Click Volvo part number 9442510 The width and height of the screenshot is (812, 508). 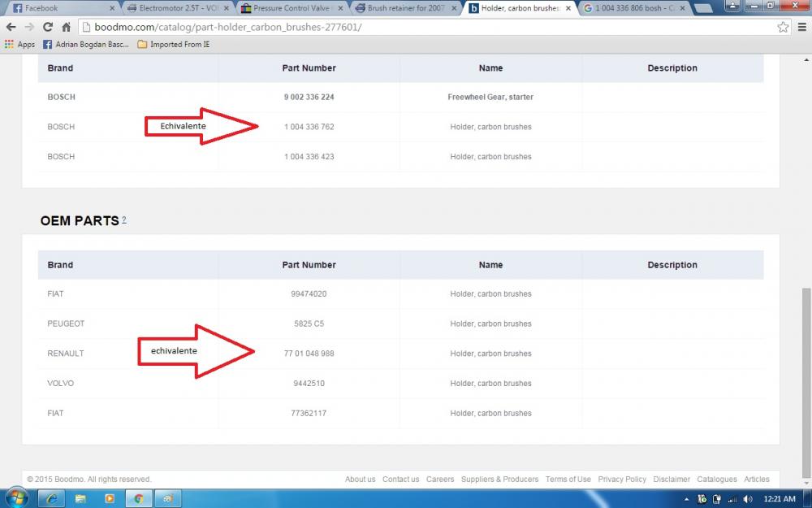pyautogui.click(x=309, y=384)
